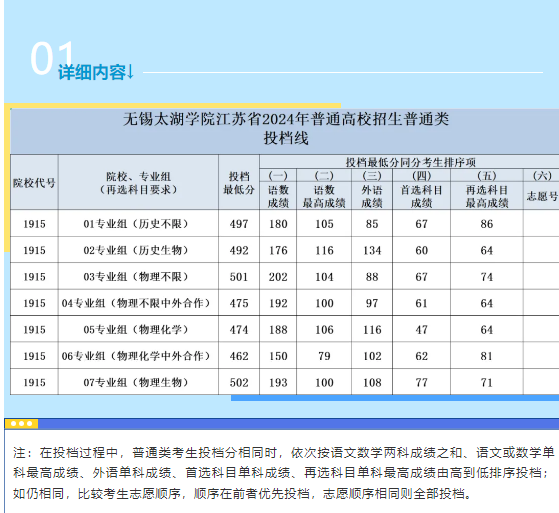Click the minimum score 502 cell
This screenshot has height=513, width=559.
coord(239,382)
